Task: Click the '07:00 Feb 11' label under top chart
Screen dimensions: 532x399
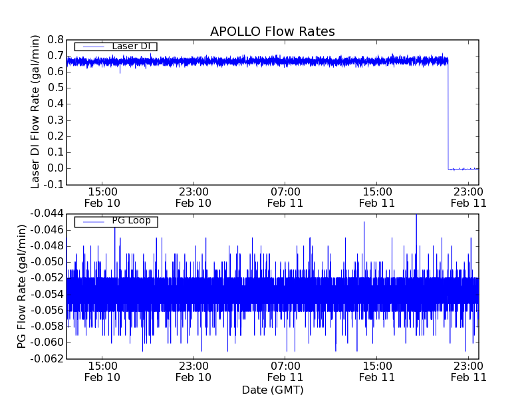Action: (x=285, y=198)
